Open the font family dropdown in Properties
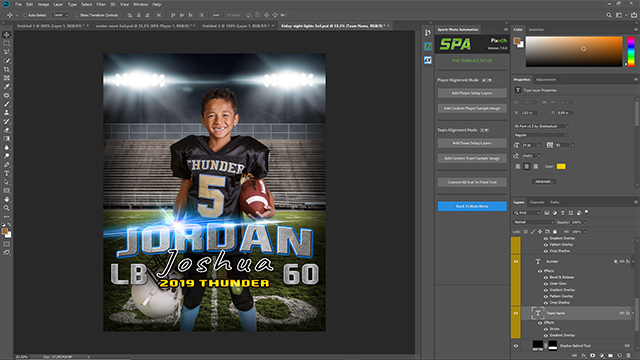The image size is (640, 360). (x=541, y=126)
